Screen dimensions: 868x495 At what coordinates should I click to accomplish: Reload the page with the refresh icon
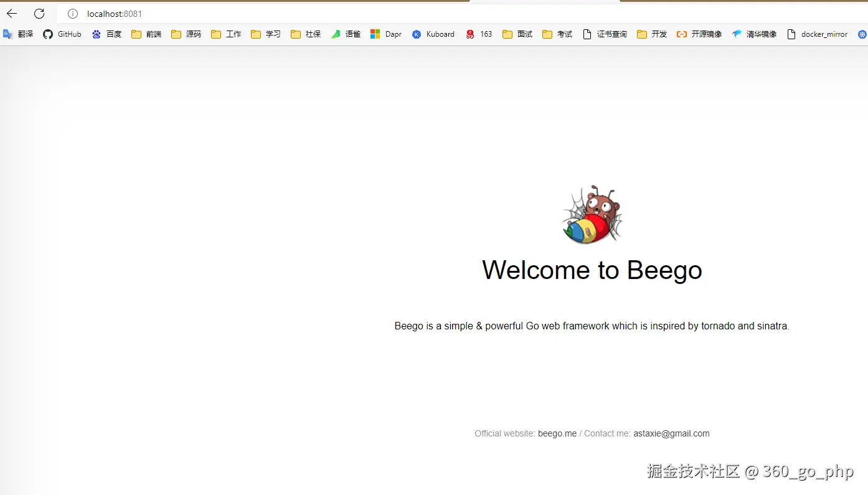coord(39,14)
